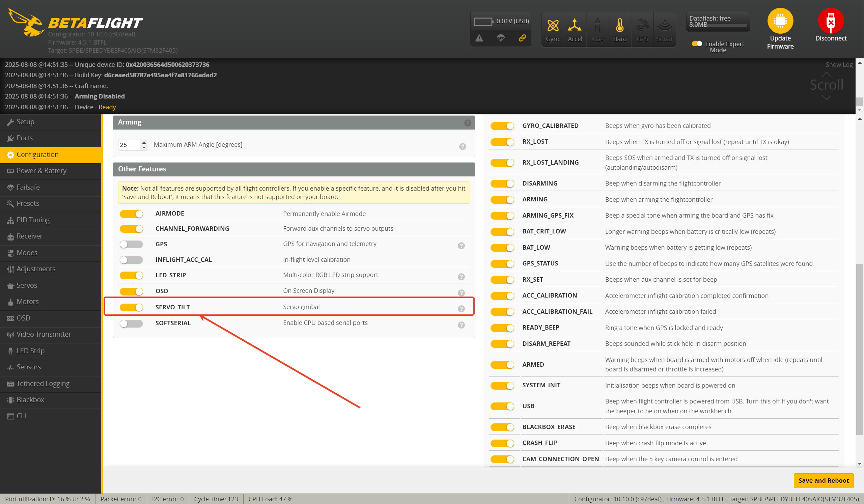Open the Receiver tab
Viewport: 864px width, 504px height.
click(51, 236)
